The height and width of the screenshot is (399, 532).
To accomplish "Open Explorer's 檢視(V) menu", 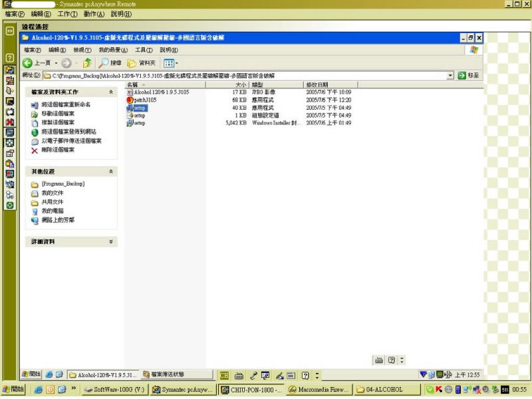I will coord(82,51).
